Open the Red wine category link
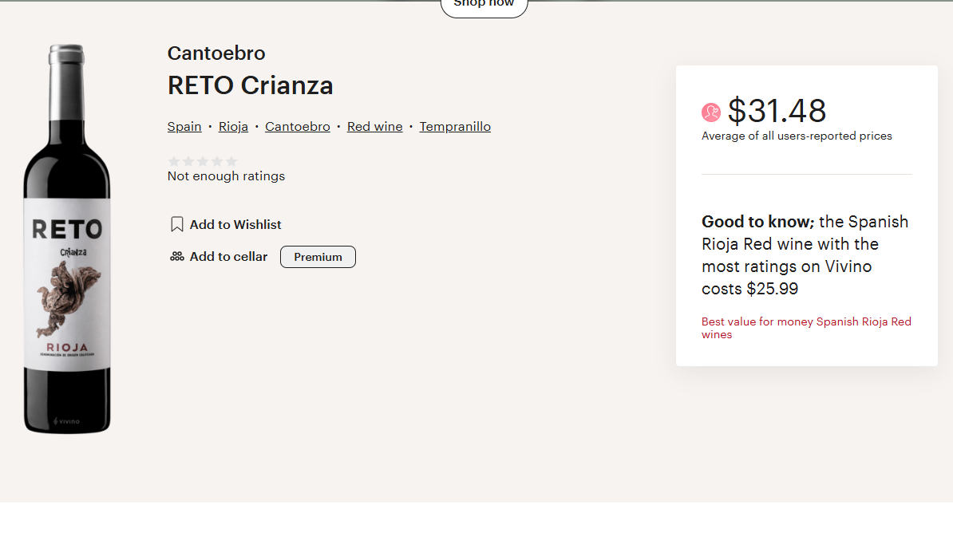This screenshot has height=560, width=953. [375, 127]
